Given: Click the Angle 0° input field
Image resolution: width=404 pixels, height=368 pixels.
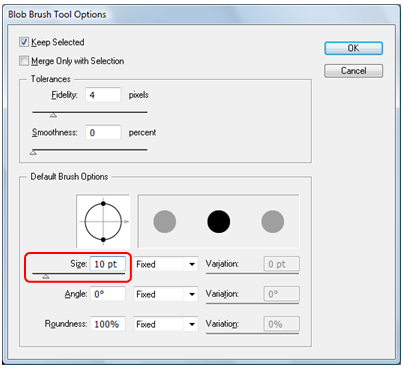Looking at the screenshot, I should pos(108,294).
